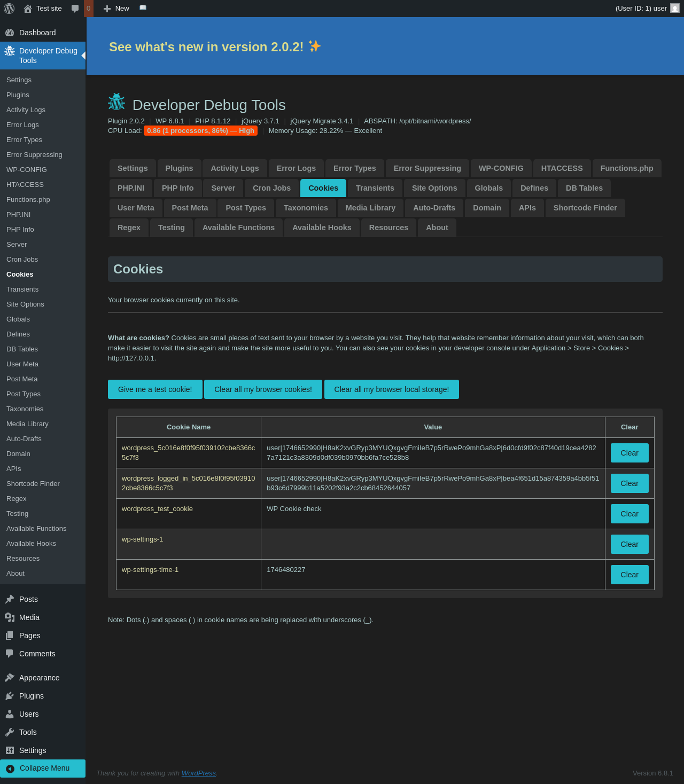
Task: Click the Posts pushpin icon
Action: click(10, 599)
